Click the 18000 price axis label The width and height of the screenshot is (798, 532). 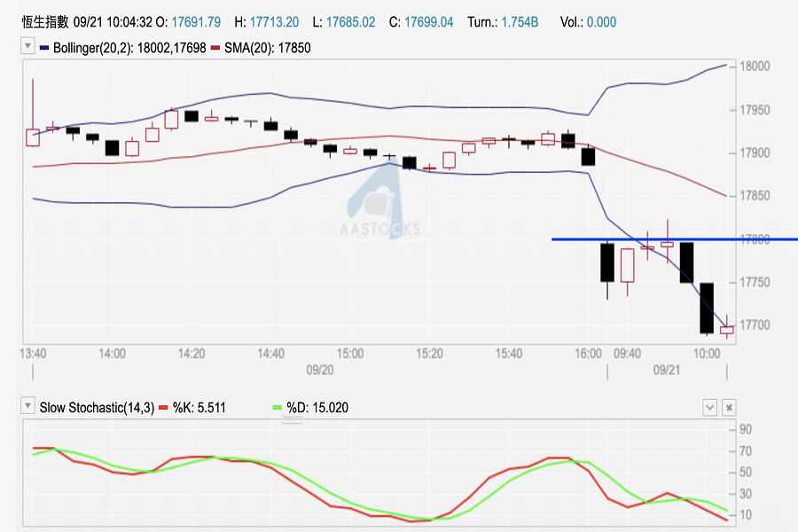coord(755,66)
